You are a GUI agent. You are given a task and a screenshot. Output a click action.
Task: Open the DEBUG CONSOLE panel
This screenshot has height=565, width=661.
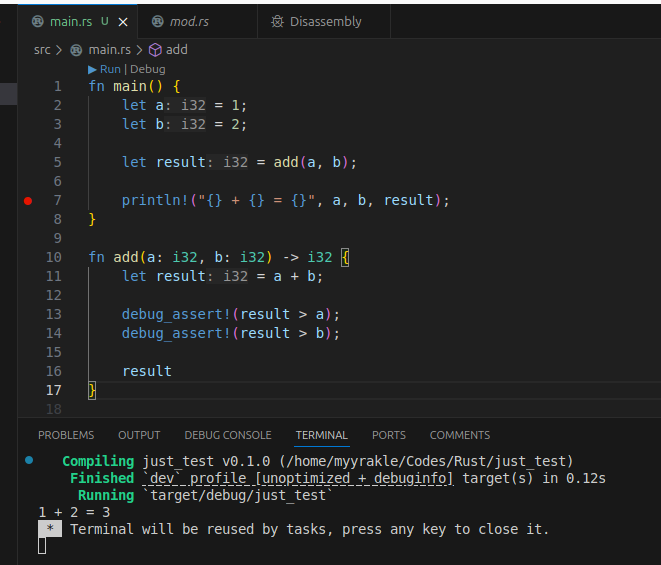[x=227, y=435]
